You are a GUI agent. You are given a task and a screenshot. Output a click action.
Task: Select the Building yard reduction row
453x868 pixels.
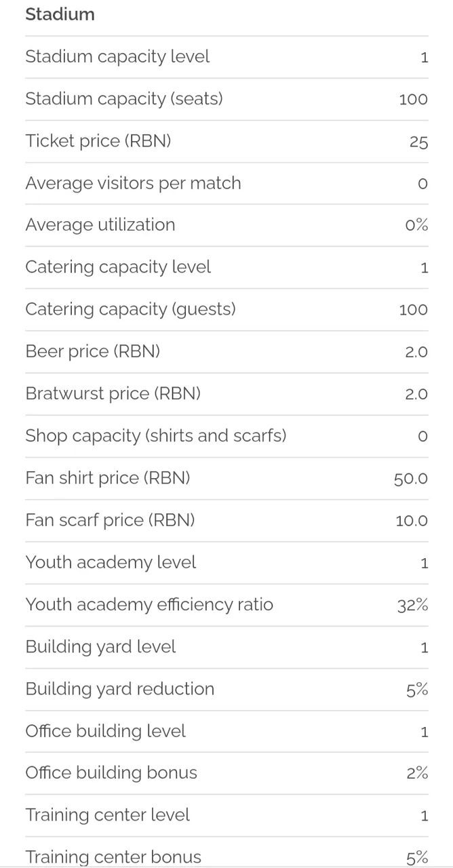[x=226, y=689]
